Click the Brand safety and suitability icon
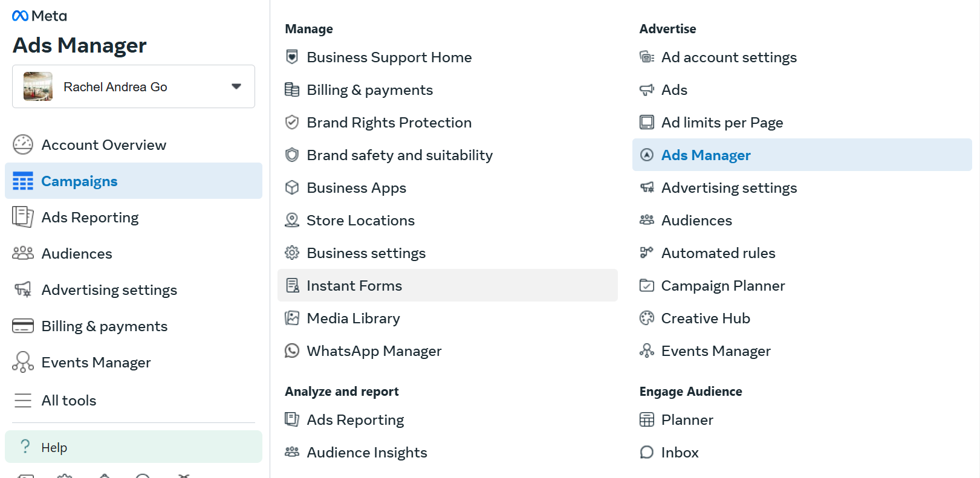Screen dimensions: 980x478 (x=292, y=155)
